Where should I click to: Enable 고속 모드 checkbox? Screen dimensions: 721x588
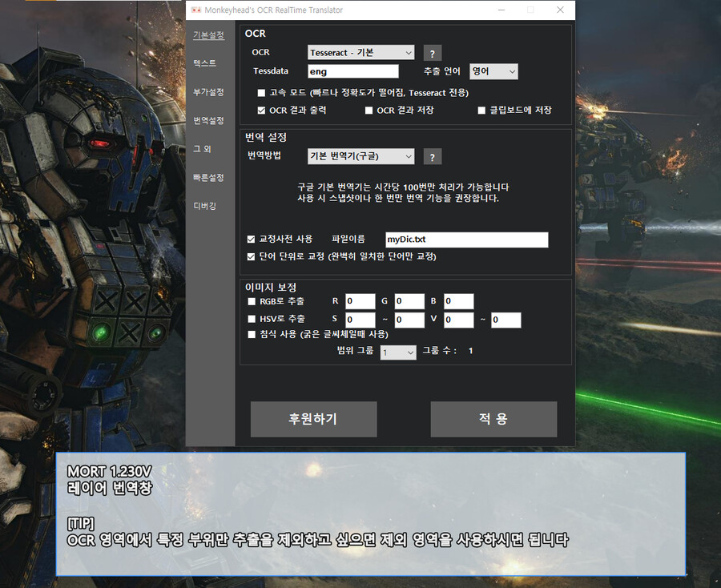point(262,93)
